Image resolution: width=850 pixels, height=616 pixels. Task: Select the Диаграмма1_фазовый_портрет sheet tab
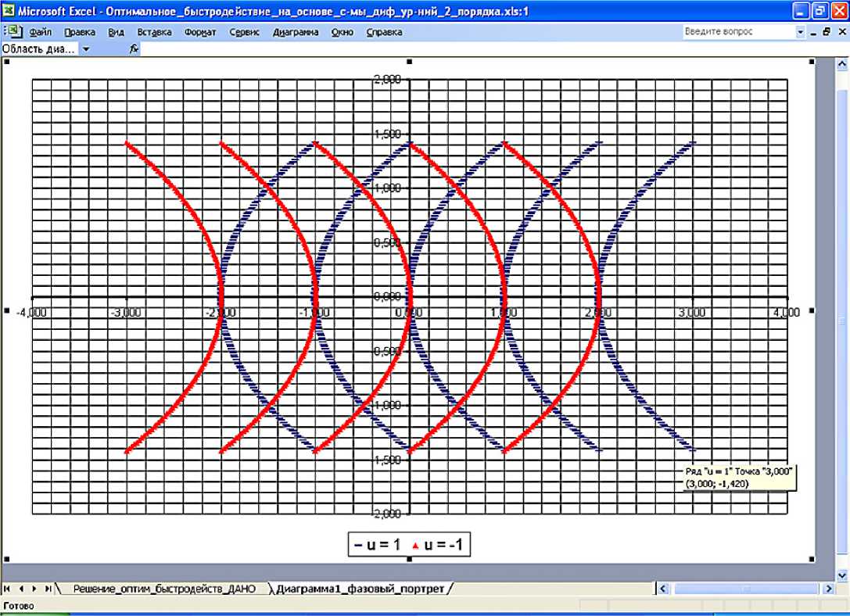pos(360,589)
